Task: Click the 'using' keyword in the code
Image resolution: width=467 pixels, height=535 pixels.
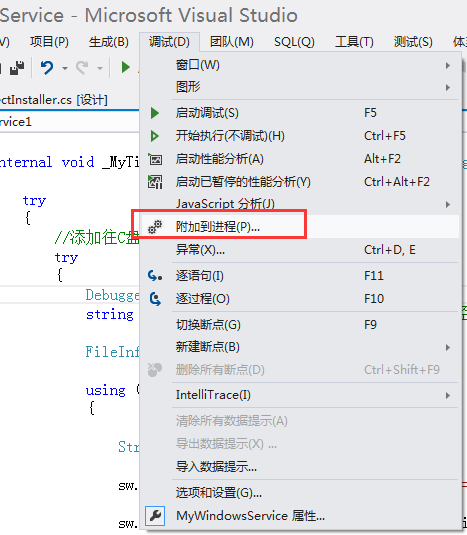Action: click(x=105, y=391)
